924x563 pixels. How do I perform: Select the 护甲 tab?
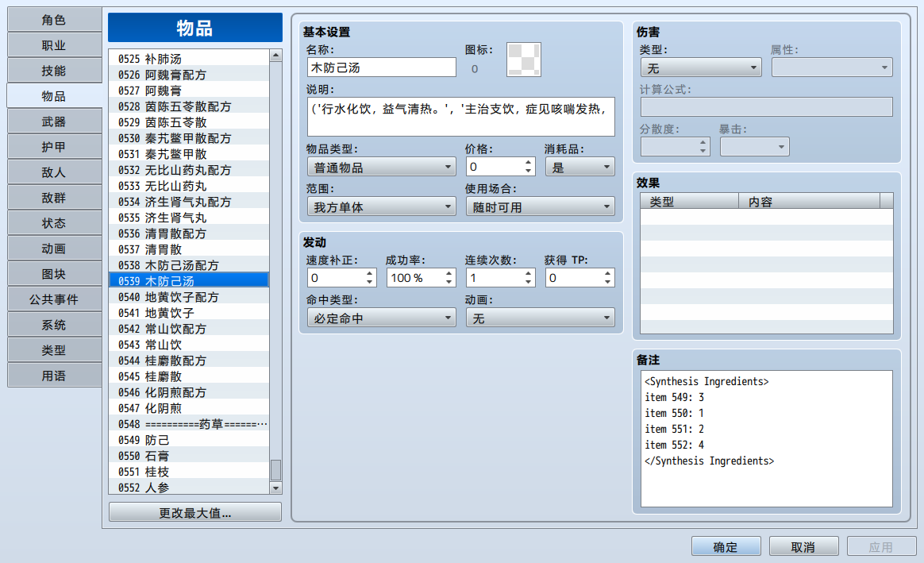pos(54,147)
